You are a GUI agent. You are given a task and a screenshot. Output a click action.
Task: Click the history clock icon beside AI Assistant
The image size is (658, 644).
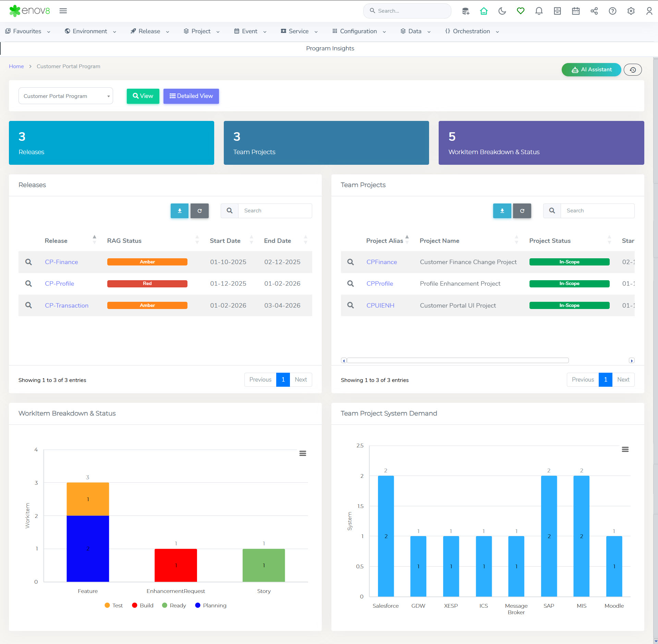coord(633,70)
